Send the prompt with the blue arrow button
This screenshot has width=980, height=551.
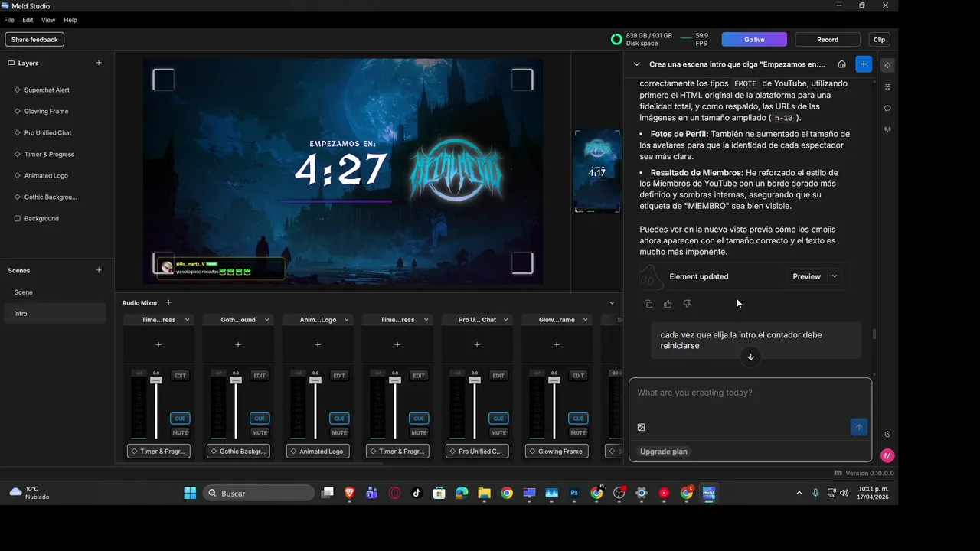859,427
